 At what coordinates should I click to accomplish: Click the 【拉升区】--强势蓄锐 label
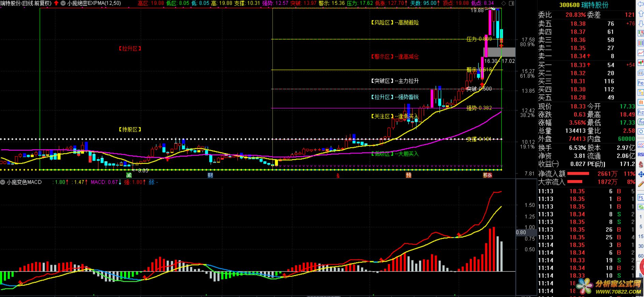[394, 97]
